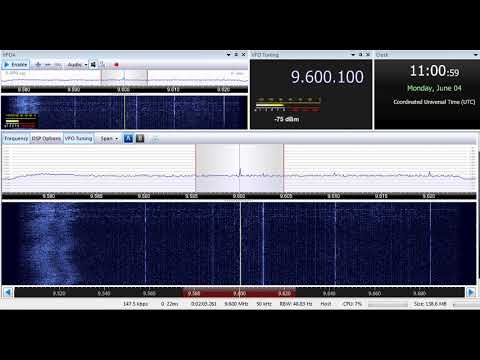The width and height of the screenshot is (480, 360).
Task: Toggle the VFO-A panel pin icon
Action: (236, 54)
